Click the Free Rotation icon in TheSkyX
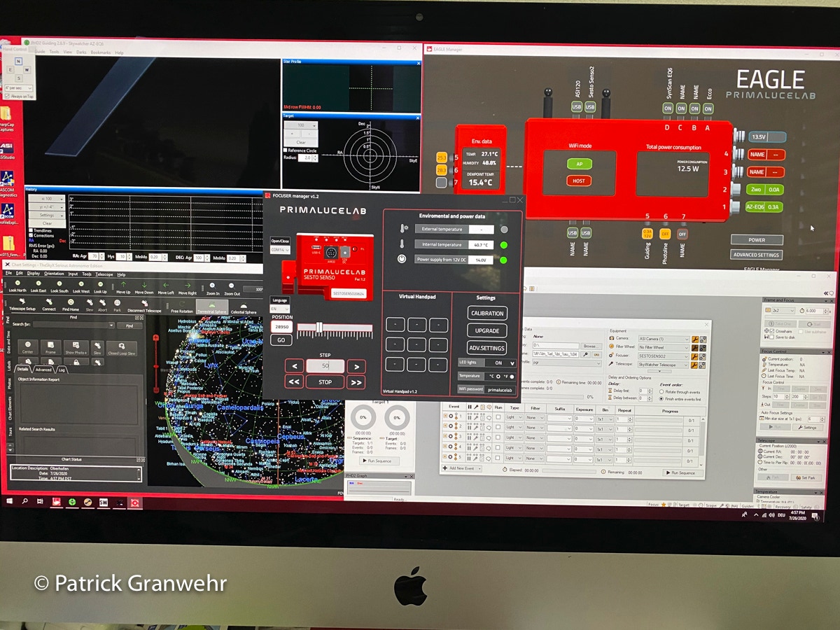 [x=181, y=305]
